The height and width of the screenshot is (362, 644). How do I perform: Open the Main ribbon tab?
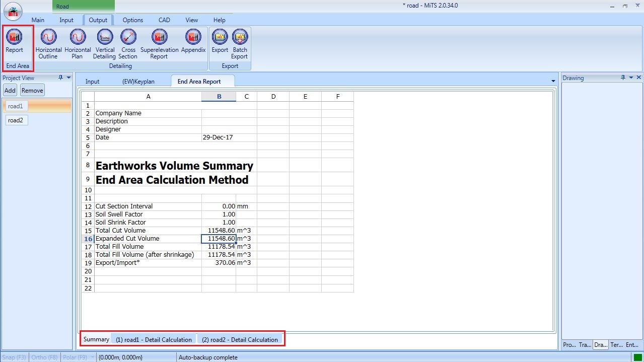[x=38, y=20]
